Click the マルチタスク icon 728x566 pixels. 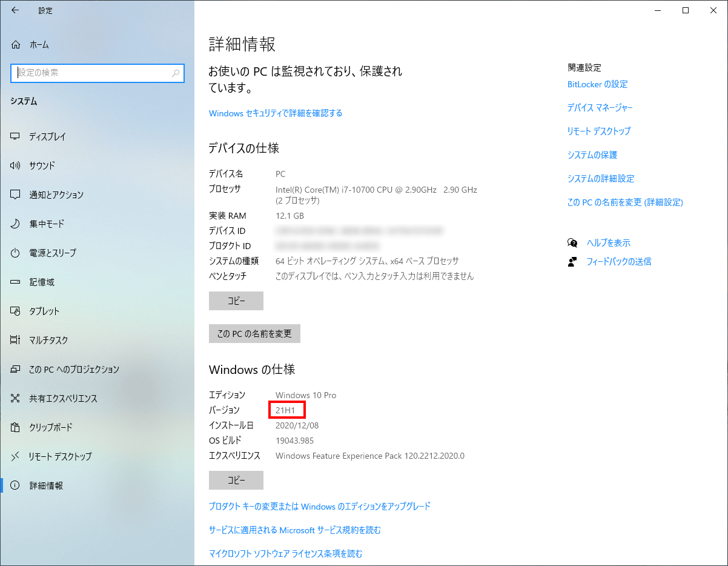(16, 340)
